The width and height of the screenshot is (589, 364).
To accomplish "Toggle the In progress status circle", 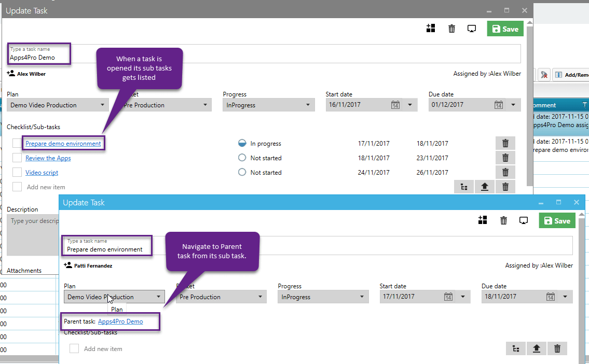I will 242,143.
